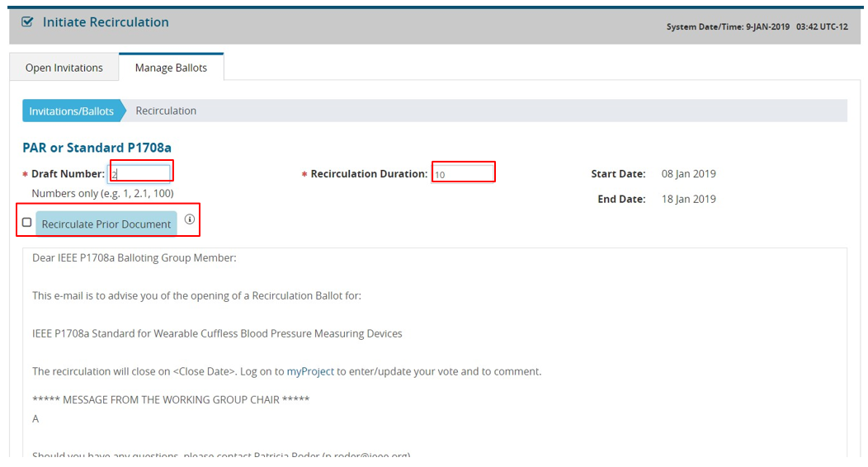Image resolution: width=868 pixels, height=467 pixels.
Task: Click the Initiate Recirculation checkmark icon
Action: [x=27, y=23]
